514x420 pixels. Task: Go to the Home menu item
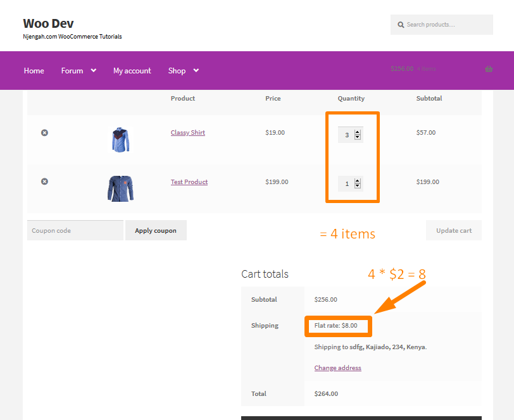coord(34,71)
